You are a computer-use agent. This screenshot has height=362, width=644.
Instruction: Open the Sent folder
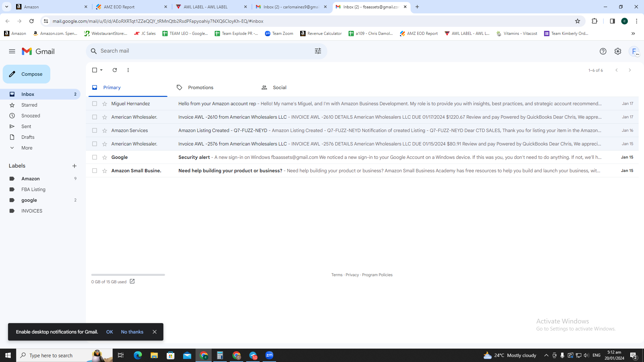point(40,126)
